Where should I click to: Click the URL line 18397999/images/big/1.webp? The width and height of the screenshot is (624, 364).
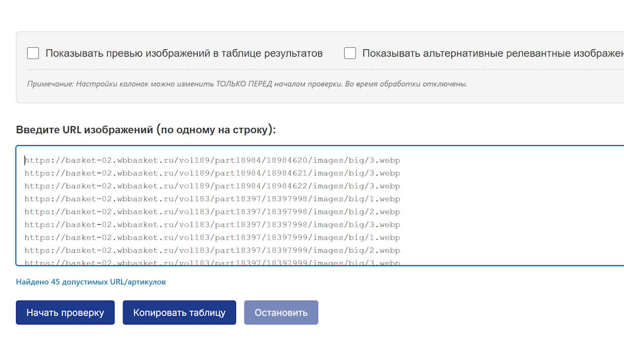click(x=212, y=238)
